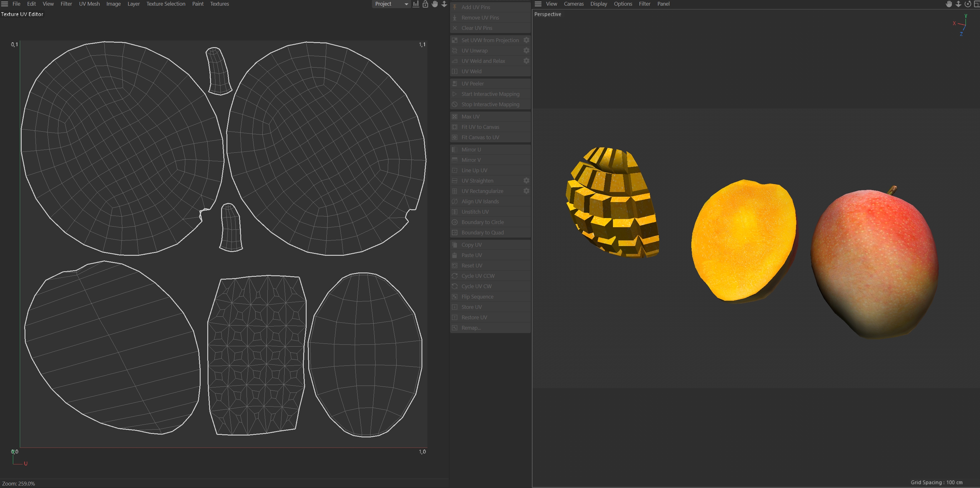Open Set UVW from Projection gear settings
The width and height of the screenshot is (980, 488).
(x=526, y=40)
